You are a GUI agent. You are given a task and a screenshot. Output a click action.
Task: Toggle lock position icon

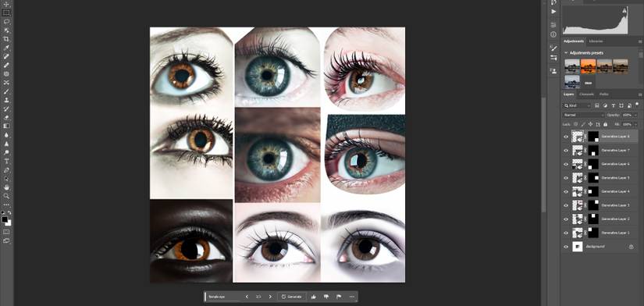(x=590, y=124)
